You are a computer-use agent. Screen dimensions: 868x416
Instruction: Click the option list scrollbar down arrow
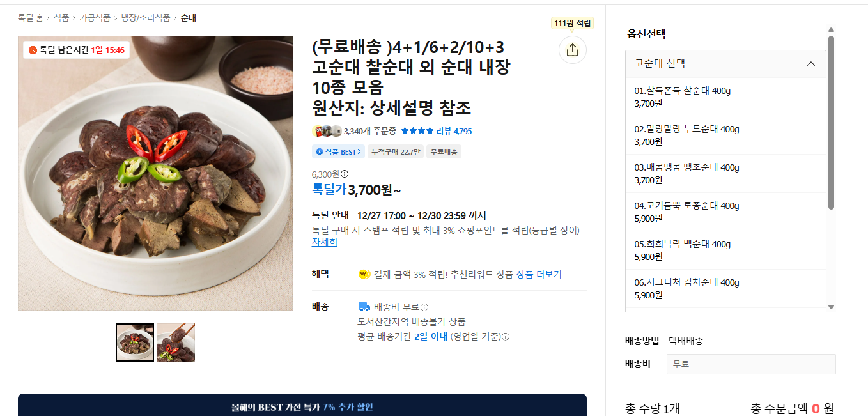[831, 307]
